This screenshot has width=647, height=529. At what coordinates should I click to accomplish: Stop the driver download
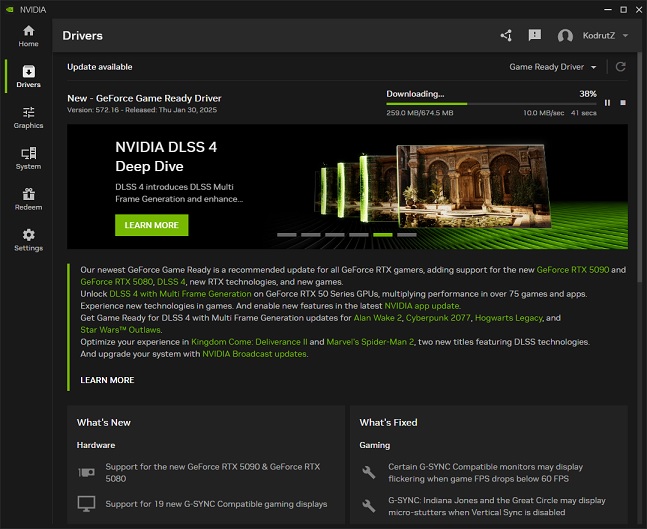pos(623,102)
